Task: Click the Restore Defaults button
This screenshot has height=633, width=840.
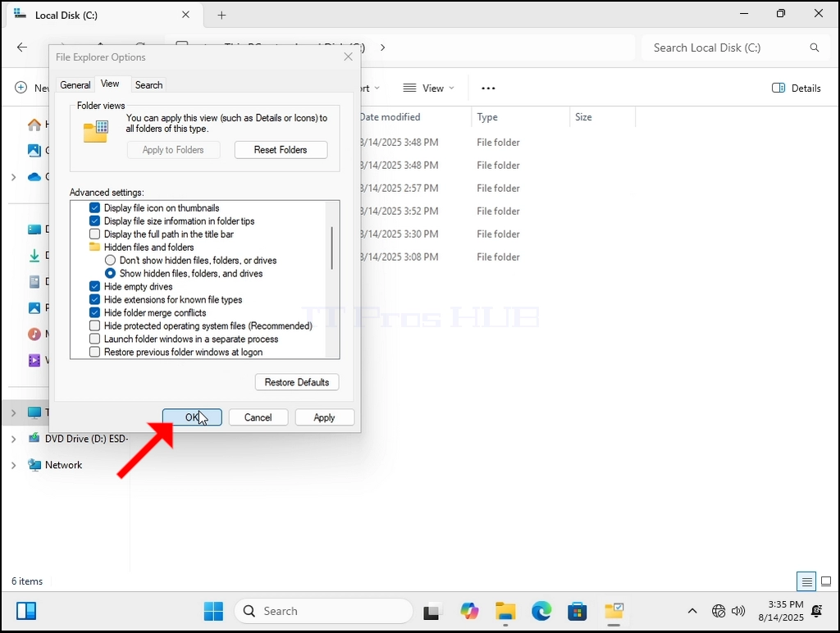Action: [297, 382]
